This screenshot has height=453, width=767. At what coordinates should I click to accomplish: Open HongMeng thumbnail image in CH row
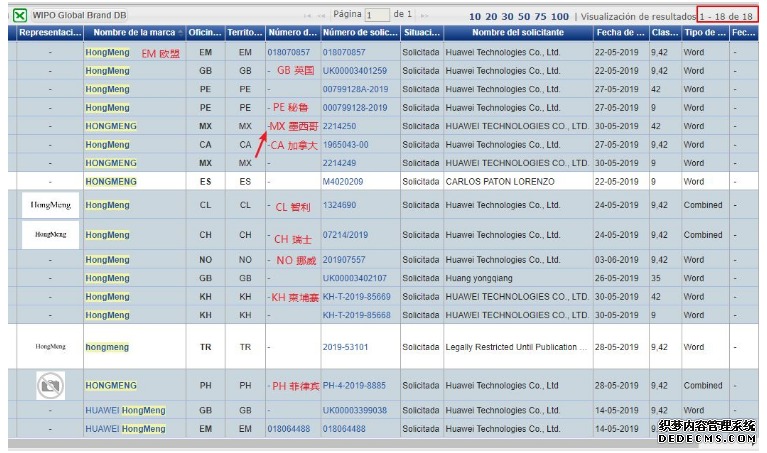coord(50,235)
